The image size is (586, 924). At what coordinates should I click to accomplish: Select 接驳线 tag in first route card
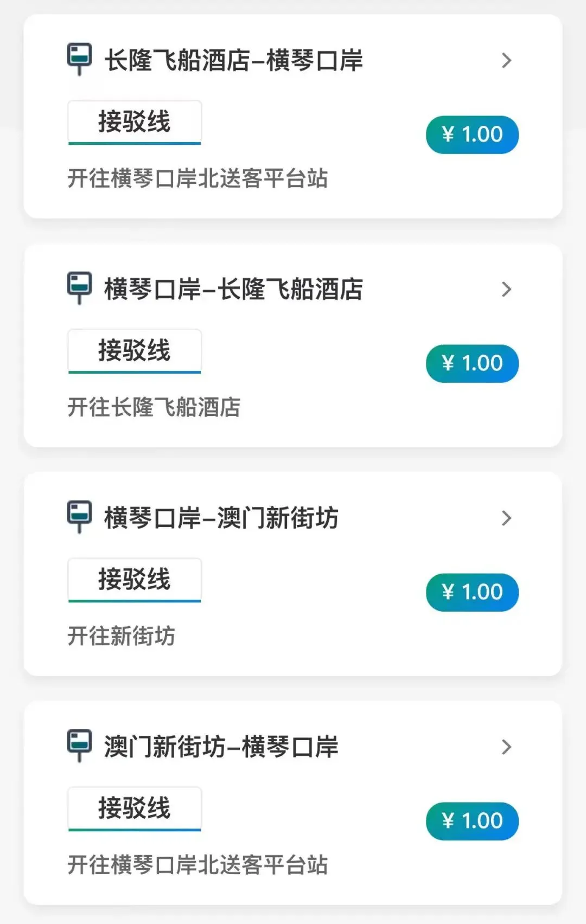pyautogui.click(x=135, y=122)
